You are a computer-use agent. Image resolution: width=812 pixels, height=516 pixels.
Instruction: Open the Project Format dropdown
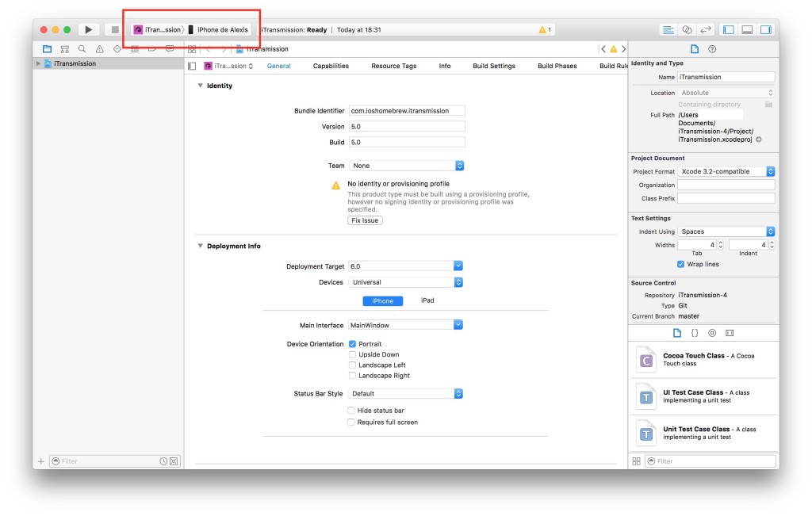[726, 171]
